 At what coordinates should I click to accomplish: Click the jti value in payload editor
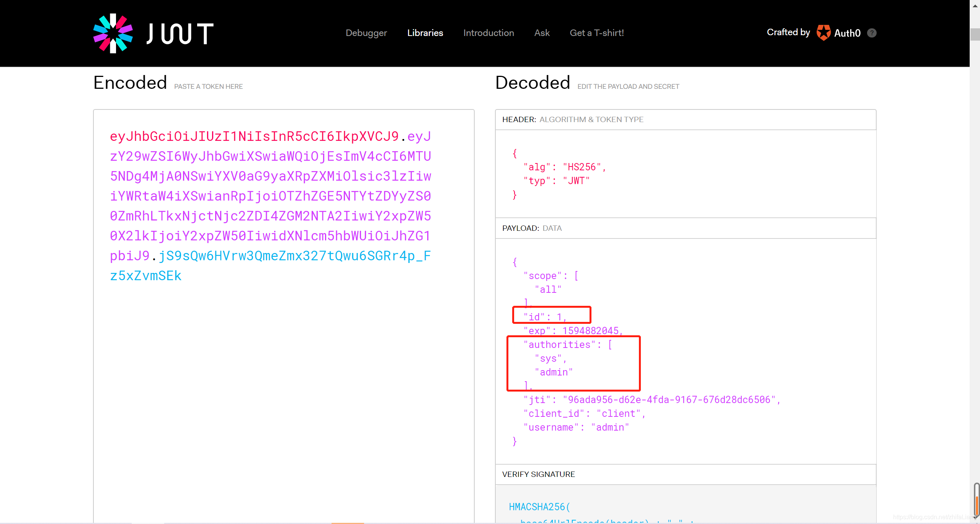pyautogui.click(x=669, y=400)
